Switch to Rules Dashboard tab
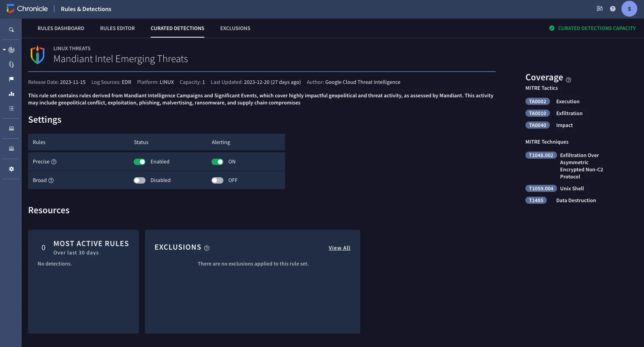Image resolution: width=644 pixels, height=347 pixels. [x=61, y=28]
